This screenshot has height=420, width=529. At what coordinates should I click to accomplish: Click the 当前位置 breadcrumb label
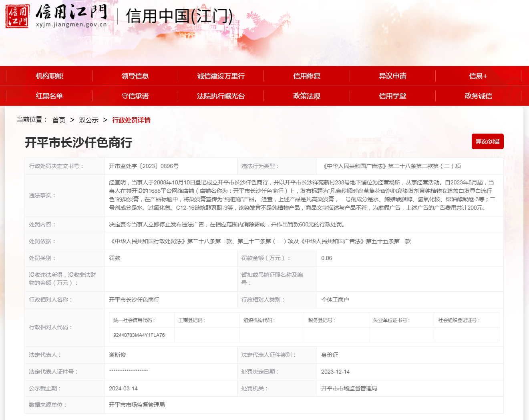point(32,120)
